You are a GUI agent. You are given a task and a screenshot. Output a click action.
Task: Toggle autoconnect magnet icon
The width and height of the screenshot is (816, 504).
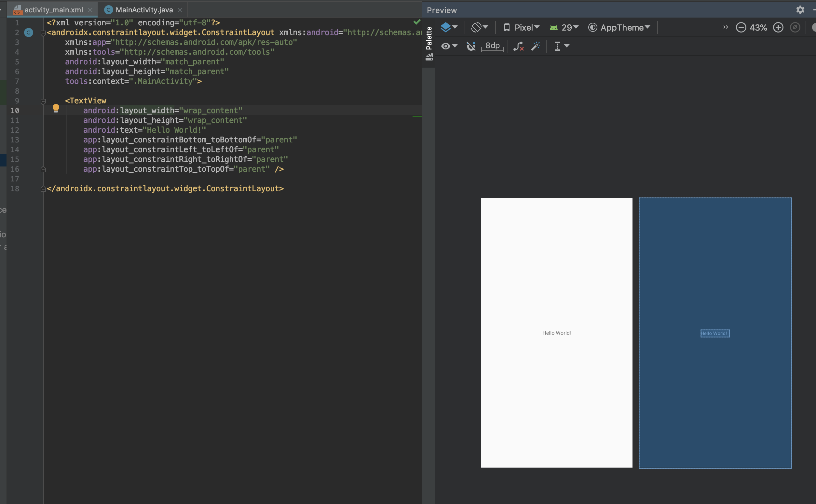(471, 46)
